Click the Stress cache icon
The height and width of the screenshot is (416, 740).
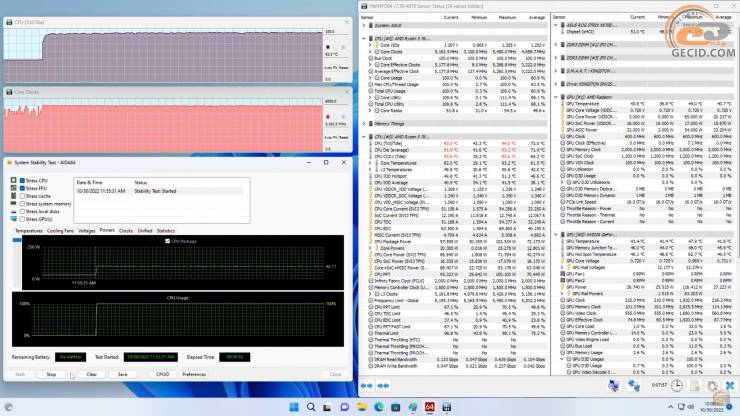pos(14,195)
